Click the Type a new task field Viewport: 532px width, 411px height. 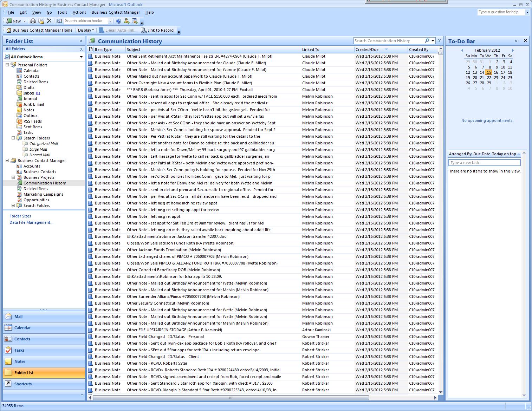[x=484, y=163]
